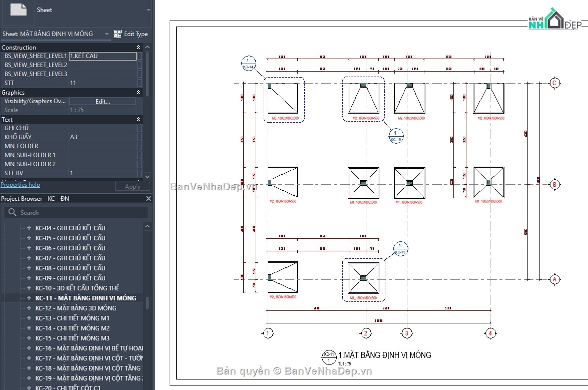588x390 pixels.
Task: Click the M3_1800x1800x500 foundation tag
Action: point(285,118)
